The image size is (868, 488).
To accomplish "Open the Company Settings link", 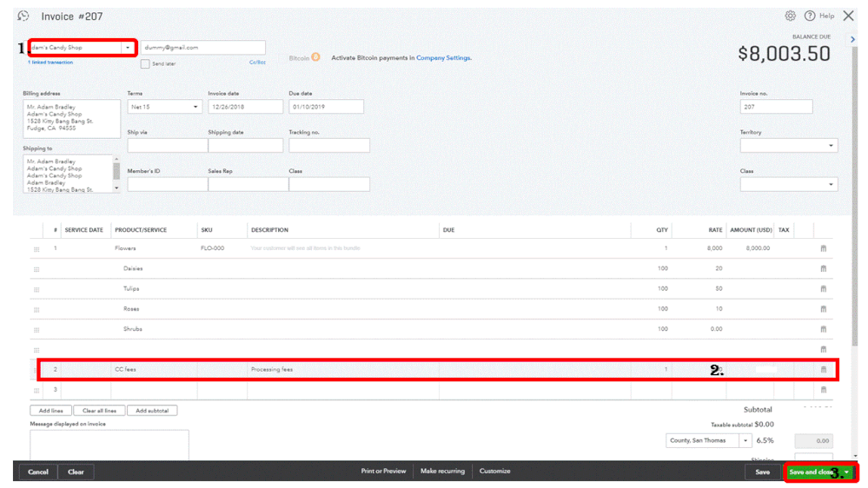I will coord(443,57).
